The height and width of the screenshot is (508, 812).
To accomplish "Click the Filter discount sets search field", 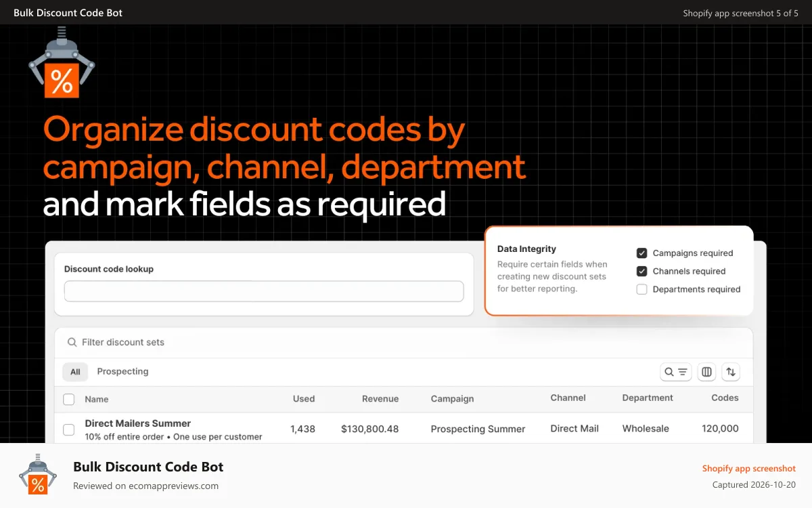I will tap(403, 343).
